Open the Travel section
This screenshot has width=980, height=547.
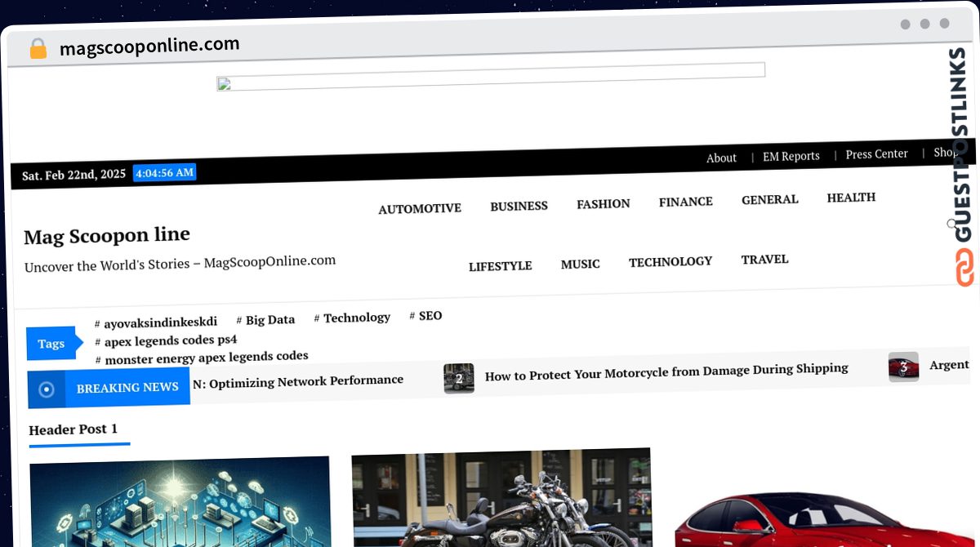(765, 260)
